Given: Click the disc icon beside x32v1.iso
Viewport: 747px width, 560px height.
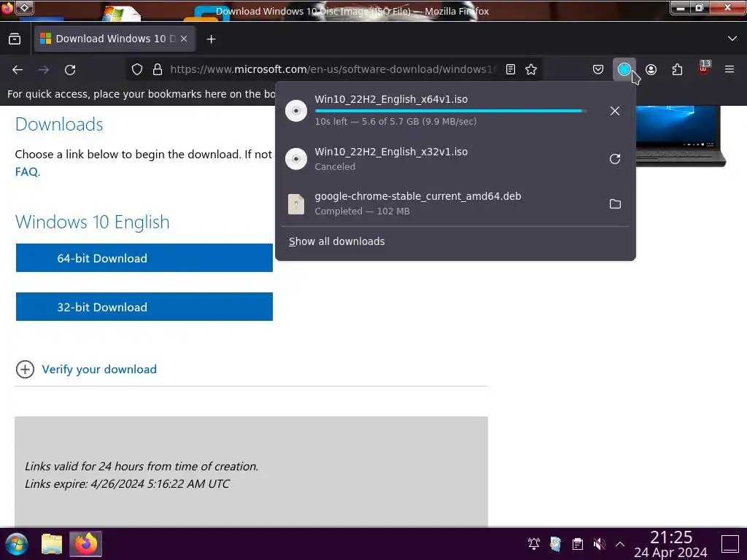Looking at the screenshot, I should 296,158.
